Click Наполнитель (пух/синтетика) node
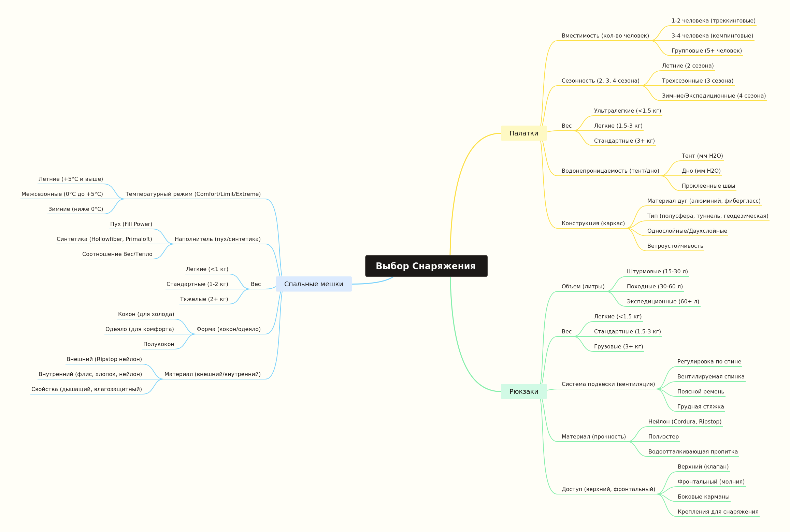This screenshot has width=790, height=532. point(218,239)
